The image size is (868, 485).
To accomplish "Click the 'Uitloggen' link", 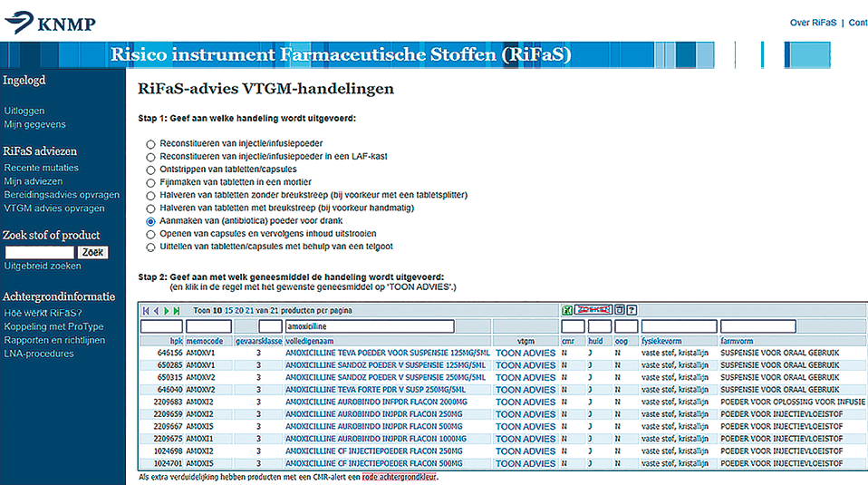I will tap(24, 111).
